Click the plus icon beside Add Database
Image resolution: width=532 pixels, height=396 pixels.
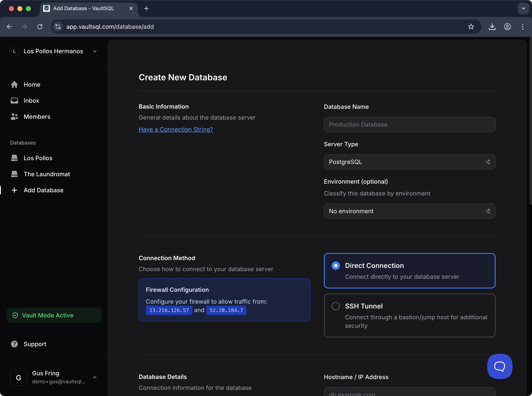[14, 190]
